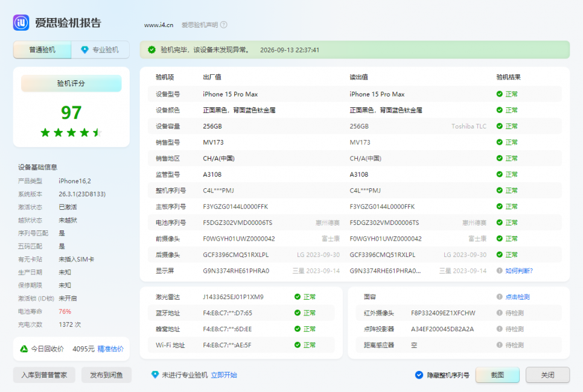Click the 出厂值 GCF3396CMQ51RXLPL cell

pos(236,255)
